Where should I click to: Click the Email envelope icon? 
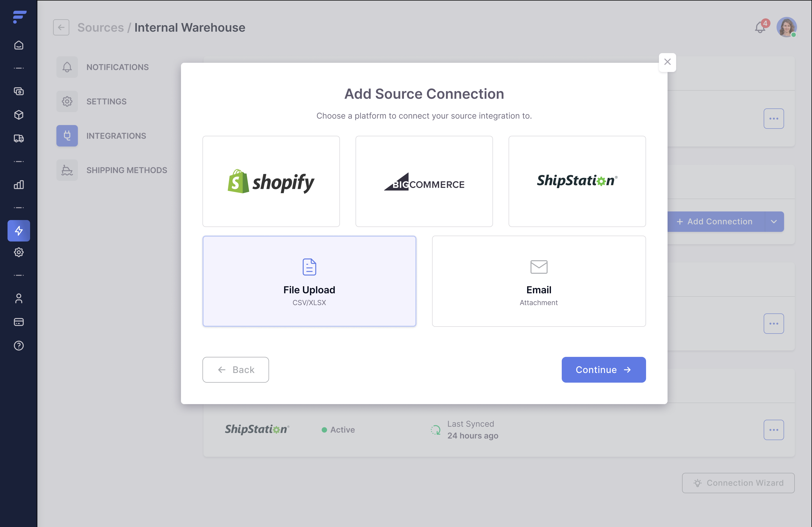point(539,267)
